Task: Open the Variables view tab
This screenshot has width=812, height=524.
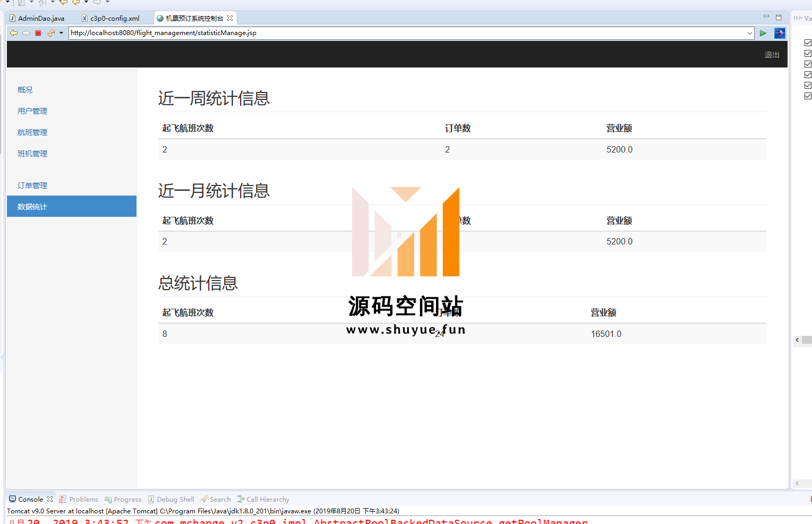Action: 802,18
